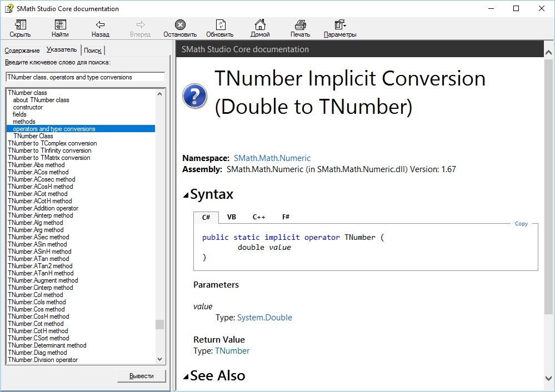Select the VB syntax tab
Screen dimensions: 555x392
point(231,217)
